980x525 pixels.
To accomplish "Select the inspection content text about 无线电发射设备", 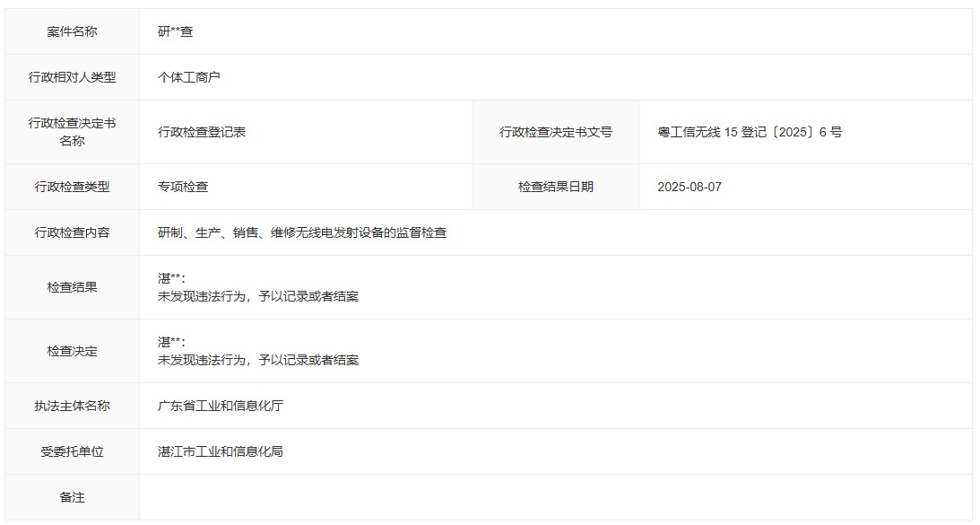I will pos(302,232).
